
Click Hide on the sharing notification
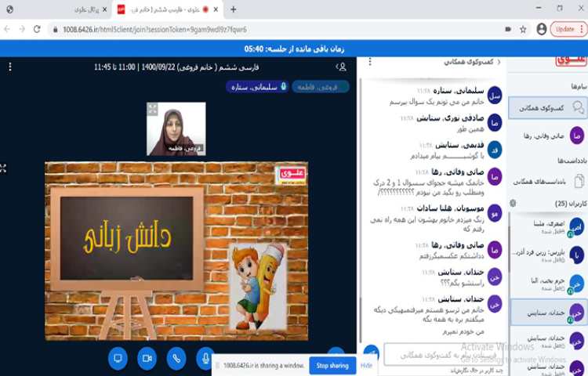(366, 365)
